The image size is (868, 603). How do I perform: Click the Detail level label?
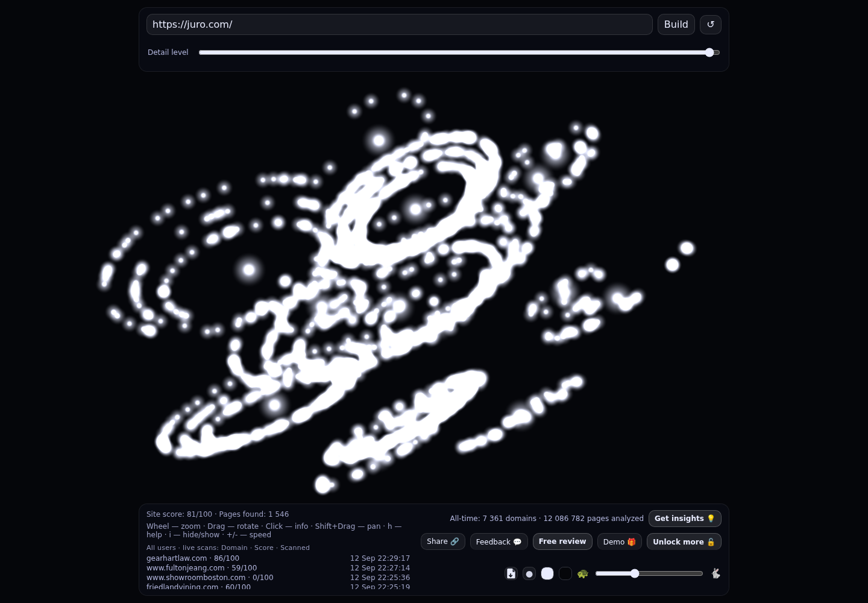[168, 52]
